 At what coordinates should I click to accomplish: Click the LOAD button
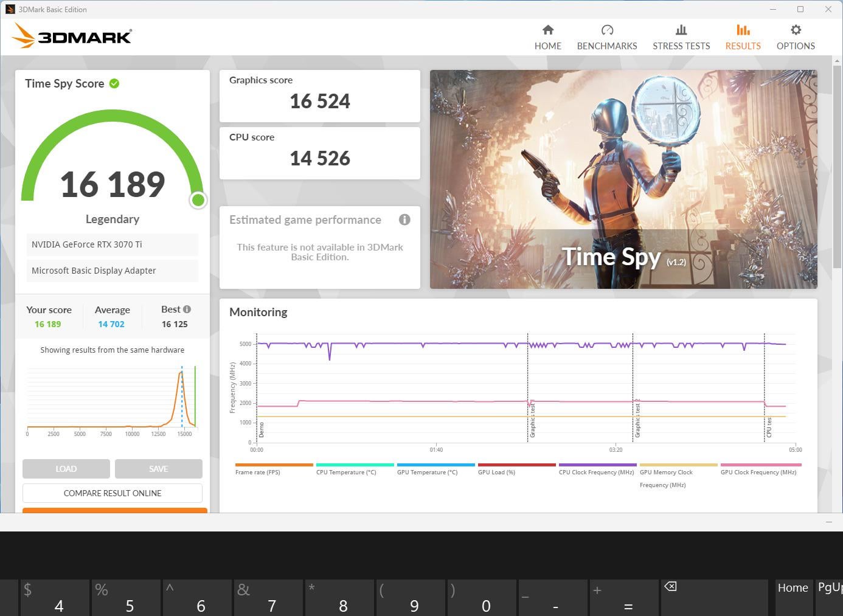point(66,469)
